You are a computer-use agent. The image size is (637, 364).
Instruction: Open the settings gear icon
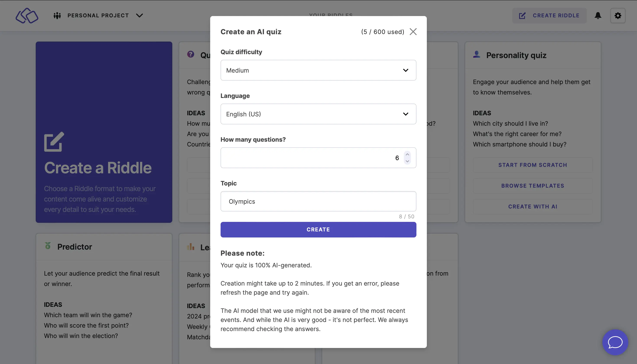coord(618,16)
